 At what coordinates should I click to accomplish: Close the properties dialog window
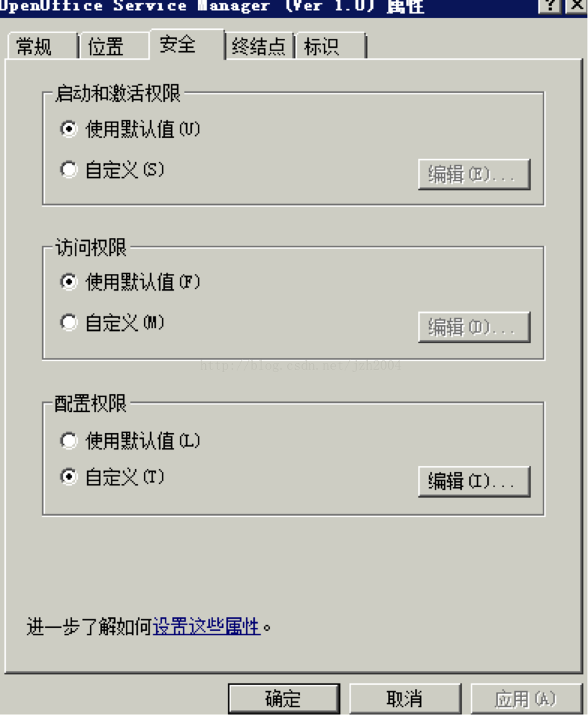[576, 6]
